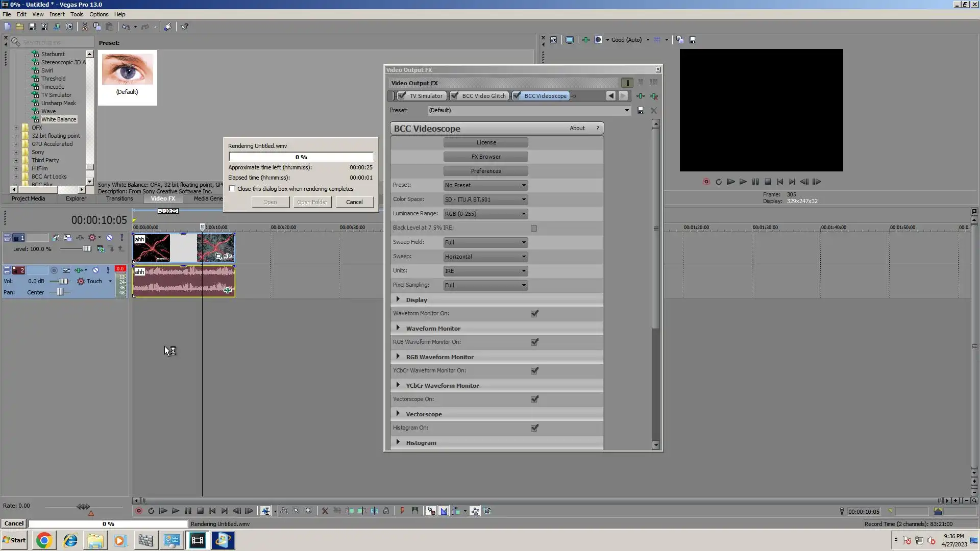This screenshot has height=551, width=980.
Task: Click the cut icon in main toolbar
Action: pyautogui.click(x=85, y=27)
